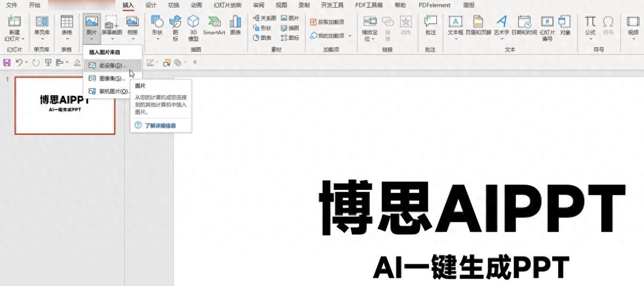
Task: Click the selection pane icon in quick access toolbar
Action: (x=166, y=62)
